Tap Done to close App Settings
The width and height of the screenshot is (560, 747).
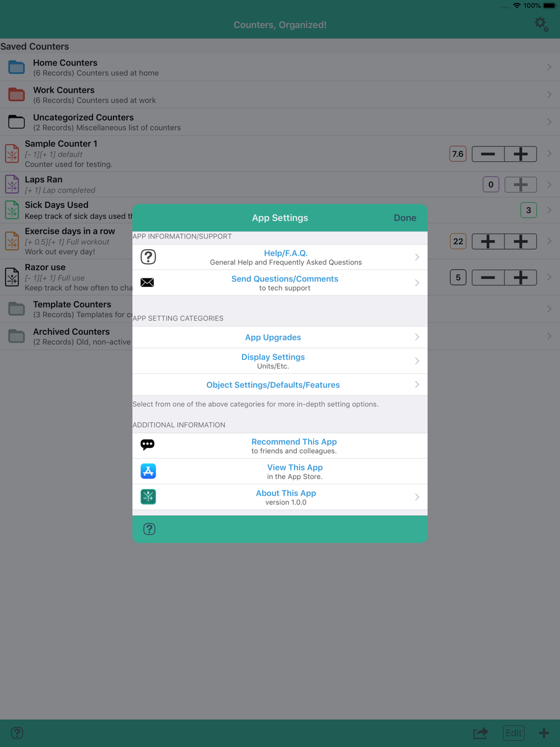(x=405, y=218)
